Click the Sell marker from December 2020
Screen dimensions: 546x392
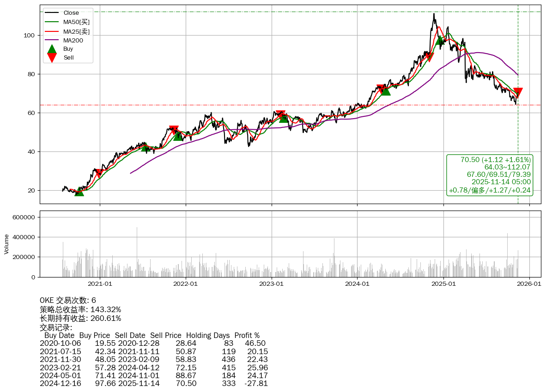98,173
